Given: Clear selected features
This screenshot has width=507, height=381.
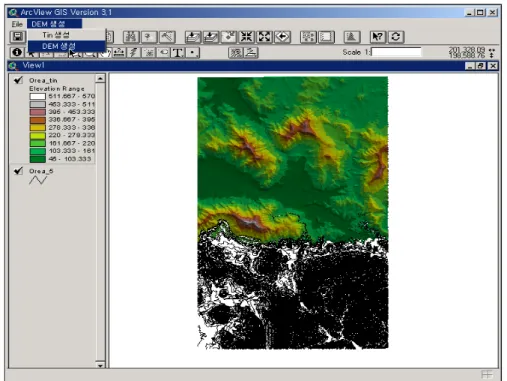Looking at the screenshot, I should [326, 37].
